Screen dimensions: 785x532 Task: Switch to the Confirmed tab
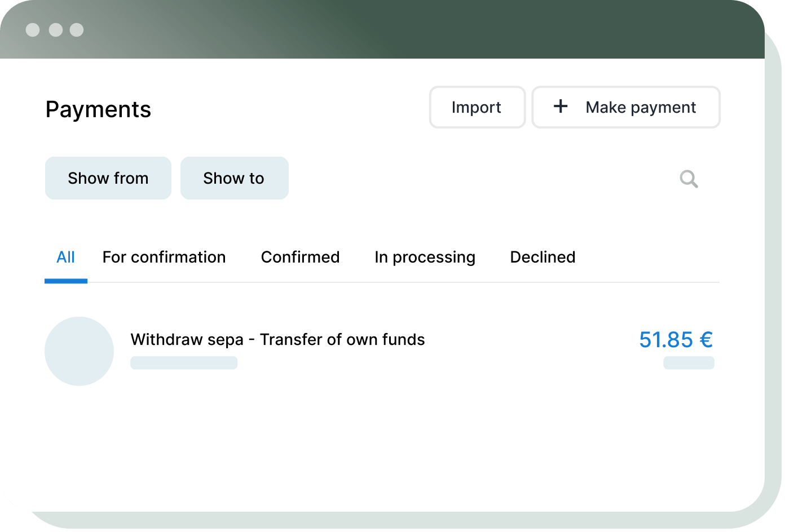(300, 258)
